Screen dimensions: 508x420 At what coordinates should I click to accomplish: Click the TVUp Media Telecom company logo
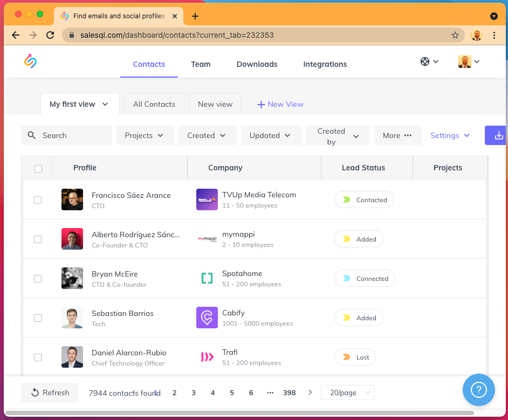pyautogui.click(x=207, y=199)
